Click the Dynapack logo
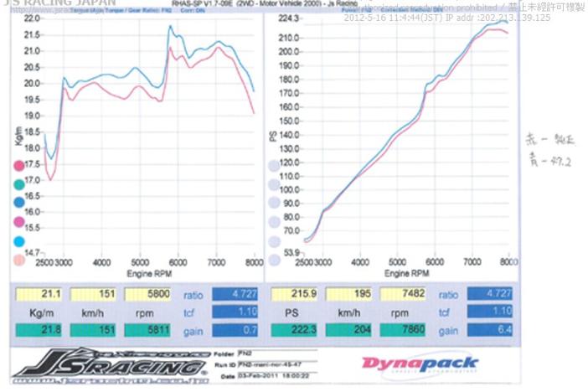588x392 pixels. (420, 364)
